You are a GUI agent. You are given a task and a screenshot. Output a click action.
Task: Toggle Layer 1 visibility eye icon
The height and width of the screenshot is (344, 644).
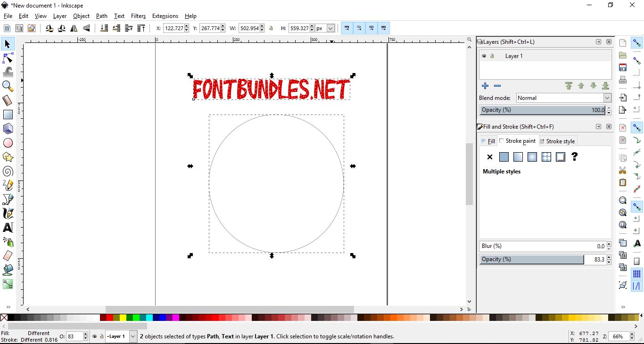pyautogui.click(x=484, y=56)
